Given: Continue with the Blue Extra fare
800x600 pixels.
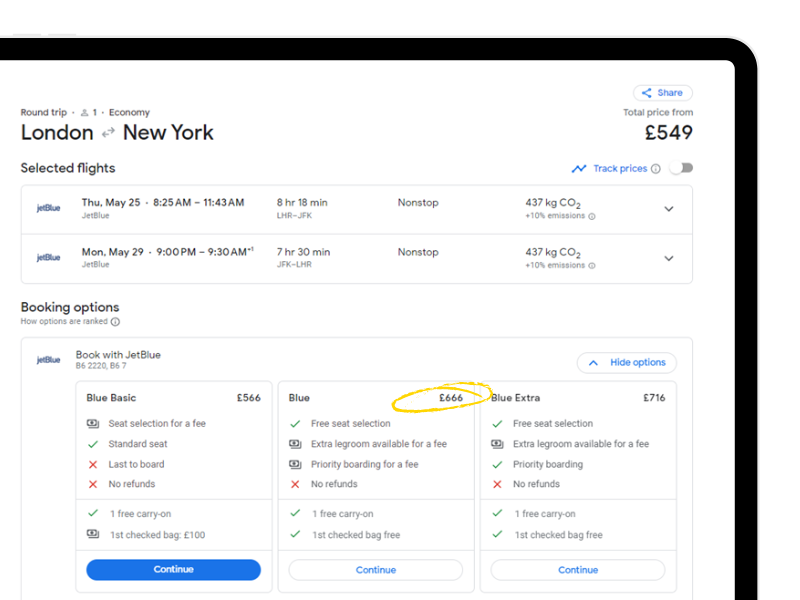Looking at the screenshot, I should [x=577, y=570].
